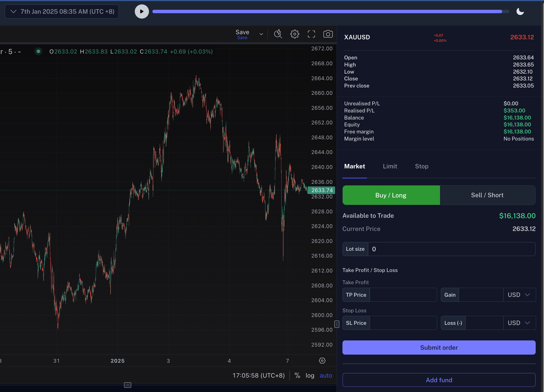Screen dimensions: 544x392
Task: Toggle percent scale on price axis
Action: (297, 375)
